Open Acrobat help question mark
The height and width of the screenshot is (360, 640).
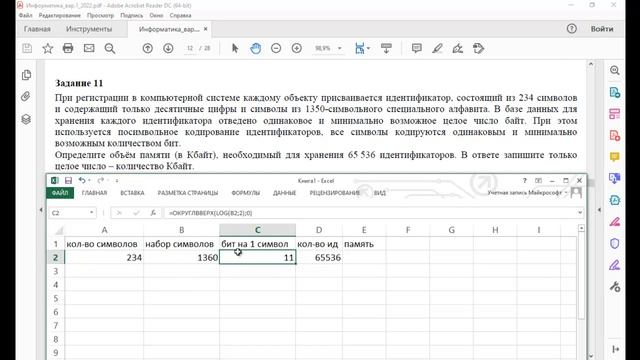click(x=571, y=29)
